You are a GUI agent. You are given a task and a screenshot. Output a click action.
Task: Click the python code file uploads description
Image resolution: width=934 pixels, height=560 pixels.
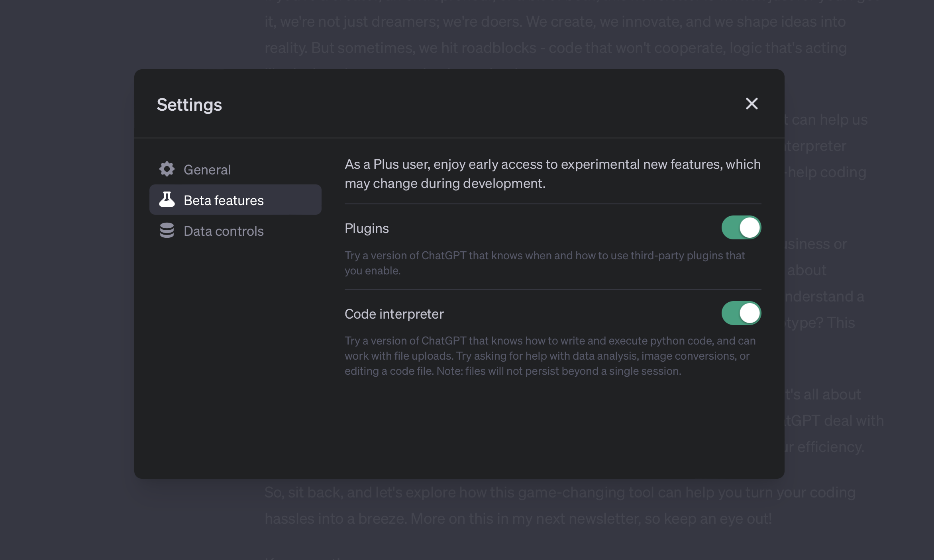(550, 356)
